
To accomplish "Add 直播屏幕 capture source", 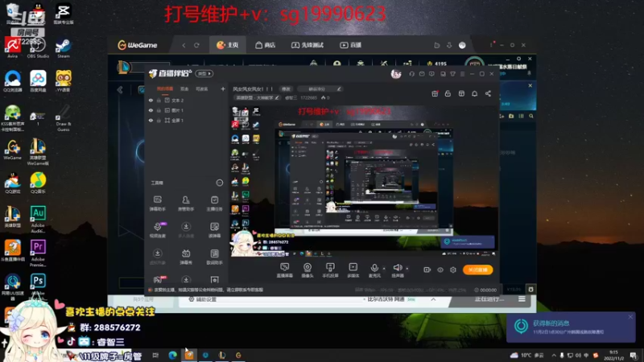I will 284,270.
